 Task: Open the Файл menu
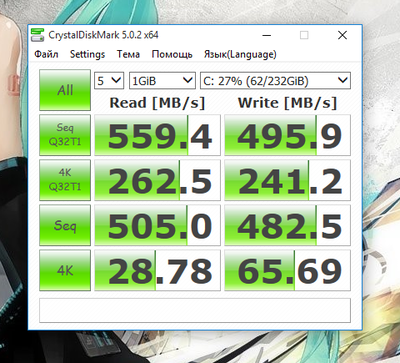(46, 54)
